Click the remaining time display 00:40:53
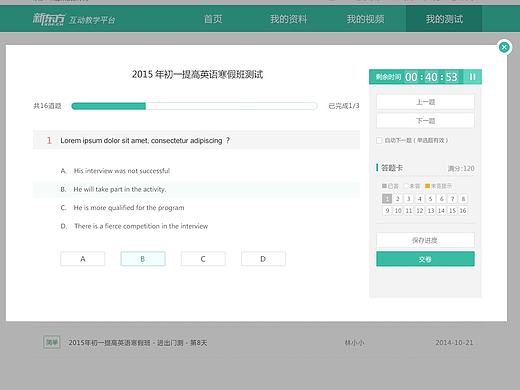 431,77
